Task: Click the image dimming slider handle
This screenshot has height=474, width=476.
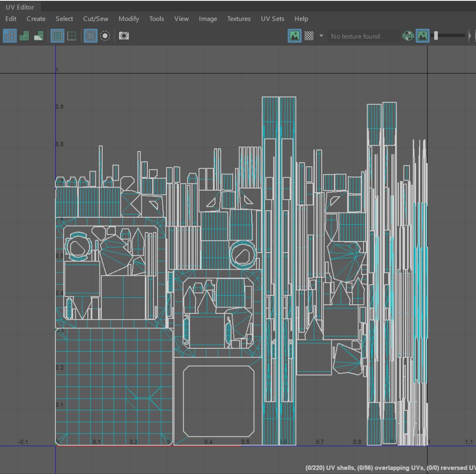Action: (436, 36)
